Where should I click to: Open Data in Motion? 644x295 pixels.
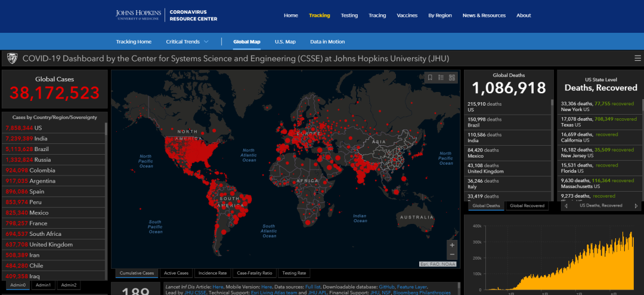coord(327,42)
